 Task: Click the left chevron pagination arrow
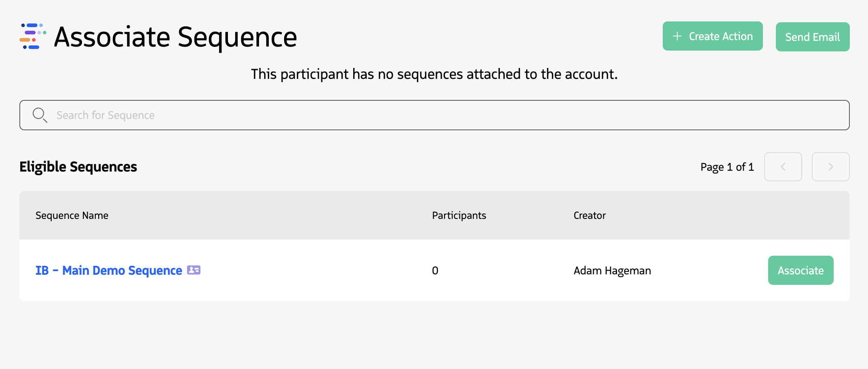click(783, 167)
